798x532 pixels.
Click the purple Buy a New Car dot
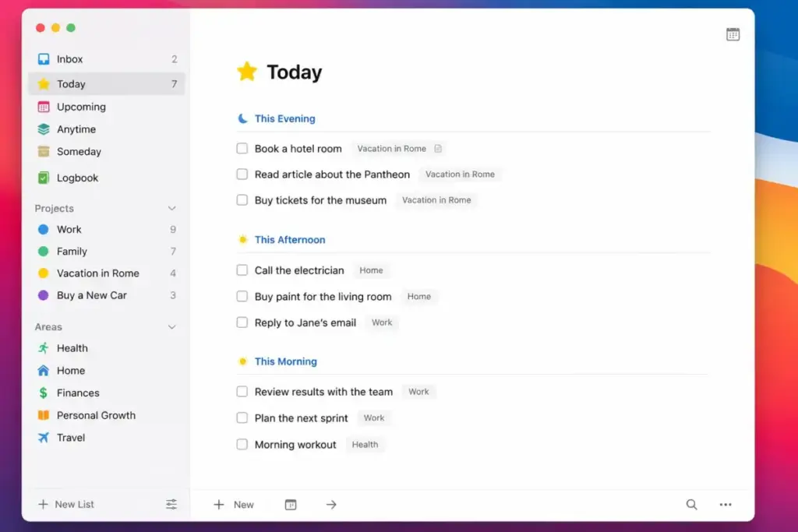[44, 295]
